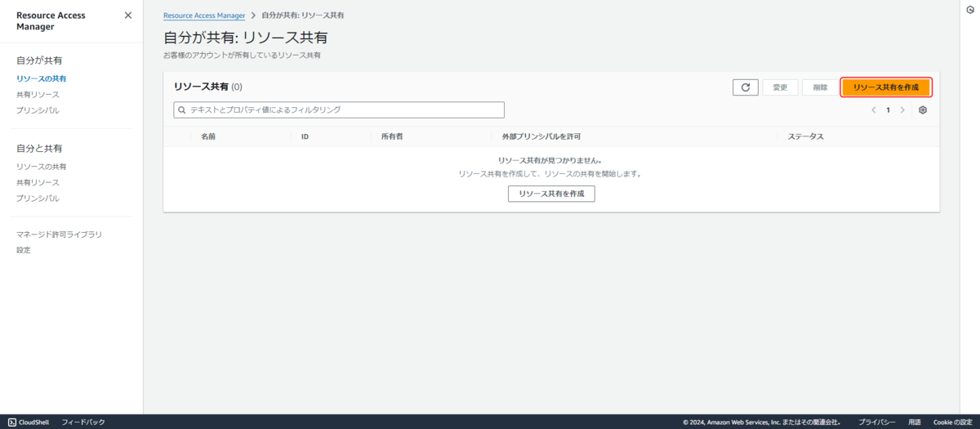Open 設定 in the sidebar

[24, 250]
